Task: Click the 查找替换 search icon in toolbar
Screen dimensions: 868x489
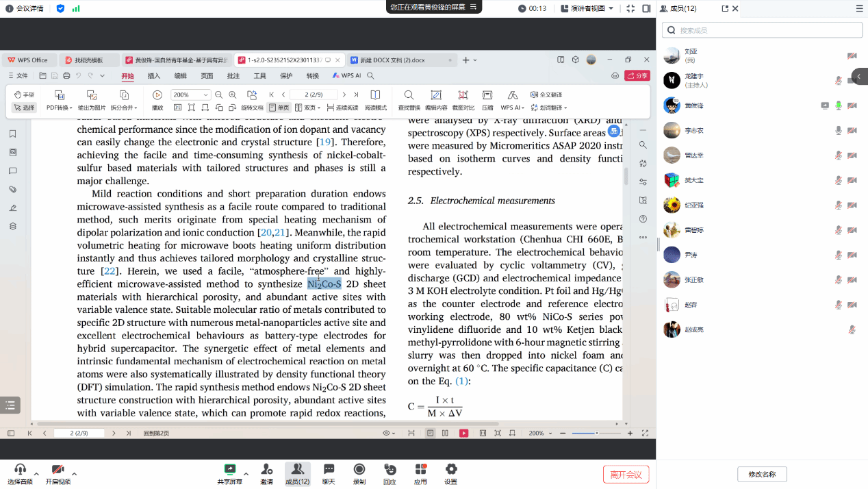Action: [x=409, y=96]
